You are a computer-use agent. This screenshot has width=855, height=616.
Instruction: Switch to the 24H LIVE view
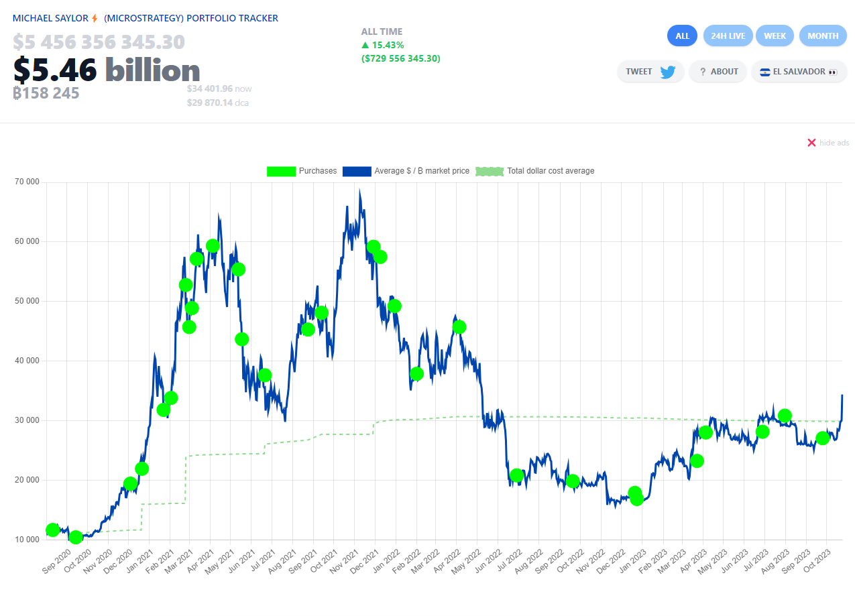click(728, 36)
